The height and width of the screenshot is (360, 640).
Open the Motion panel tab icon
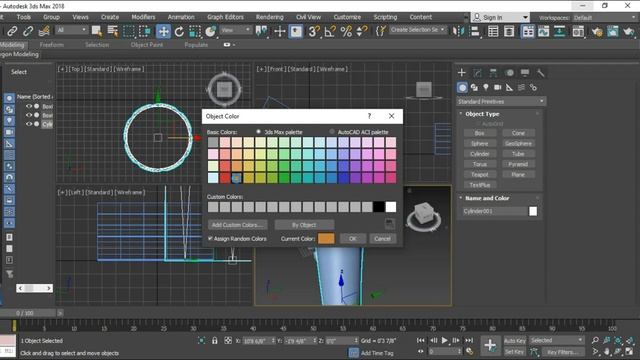point(509,73)
